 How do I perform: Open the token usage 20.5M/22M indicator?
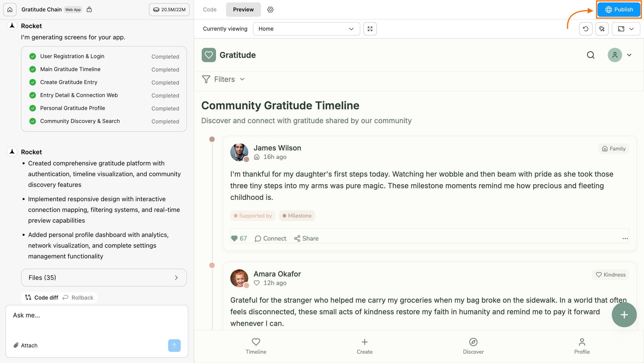coord(169,9)
